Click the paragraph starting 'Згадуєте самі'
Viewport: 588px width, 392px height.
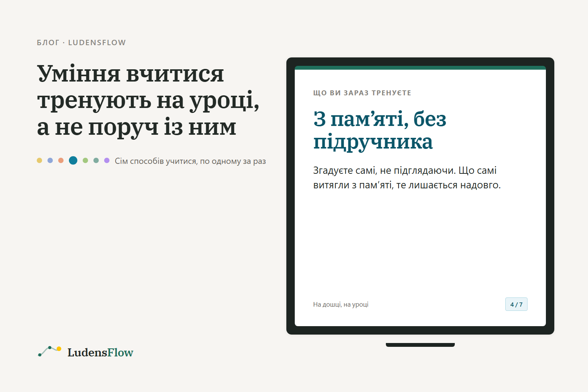pyautogui.click(x=407, y=178)
